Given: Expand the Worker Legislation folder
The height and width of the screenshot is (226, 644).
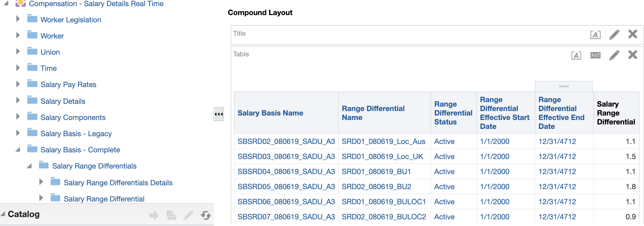Looking at the screenshot, I should [x=18, y=19].
